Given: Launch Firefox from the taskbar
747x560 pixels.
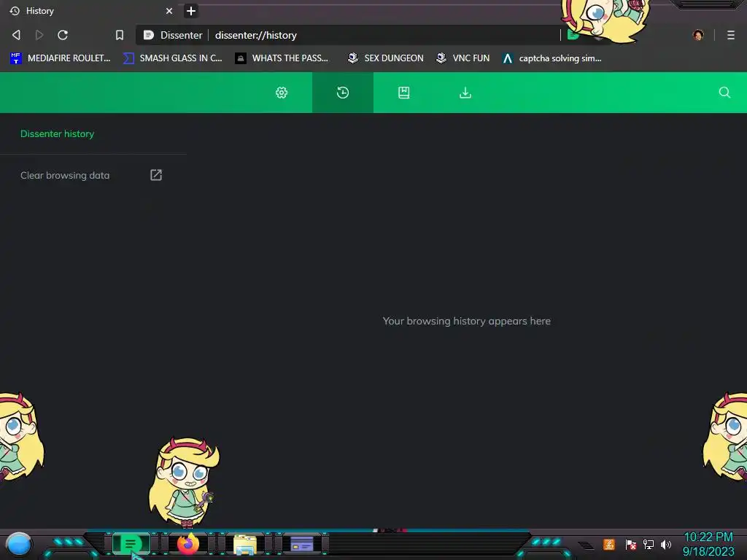Looking at the screenshot, I should coord(188,544).
